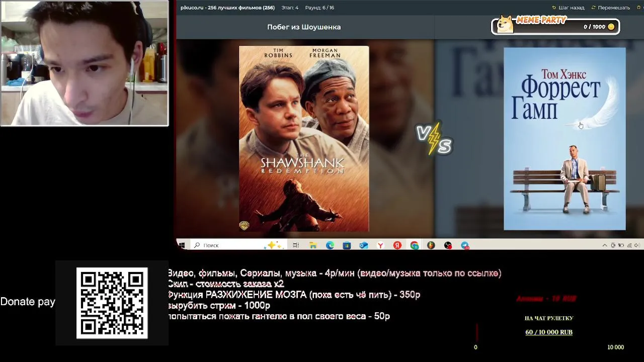Viewport: 644px width, 362px height.
Task: Click the lightning VS emblem between posters
Action: [434, 138]
